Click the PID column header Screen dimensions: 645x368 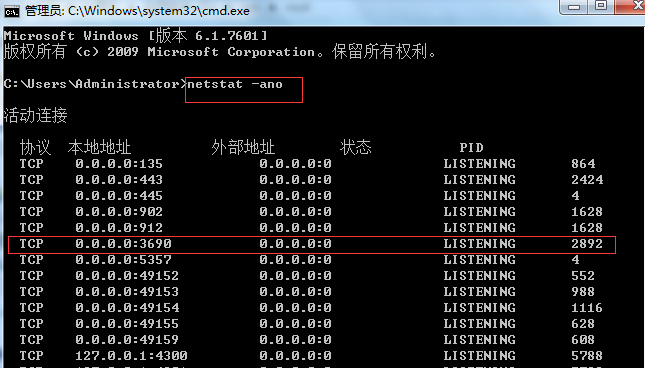point(471,148)
